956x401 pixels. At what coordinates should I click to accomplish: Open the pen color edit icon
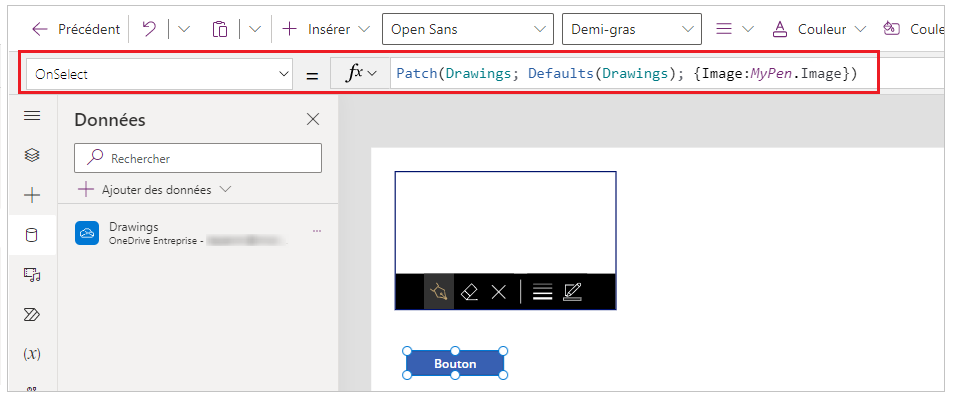pos(573,292)
